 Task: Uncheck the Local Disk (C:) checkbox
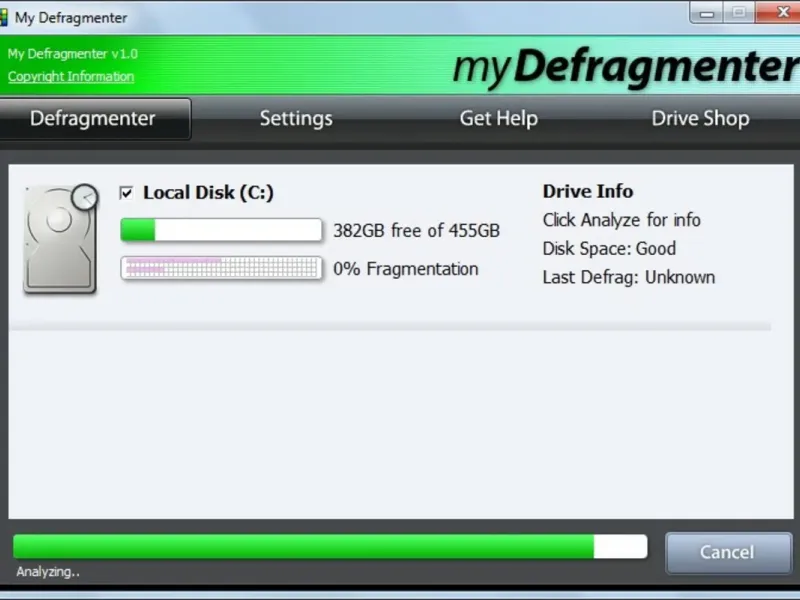[126, 193]
